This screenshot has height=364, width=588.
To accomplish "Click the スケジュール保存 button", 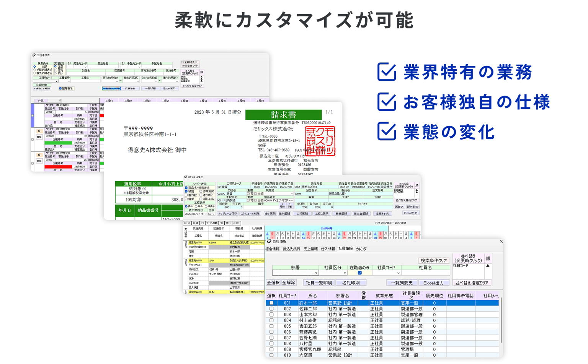I will 228,214.
